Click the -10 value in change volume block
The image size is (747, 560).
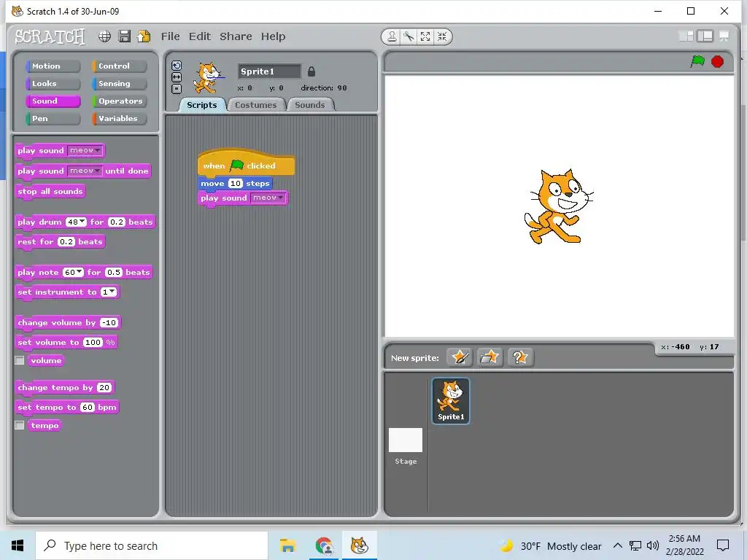pyautogui.click(x=109, y=323)
